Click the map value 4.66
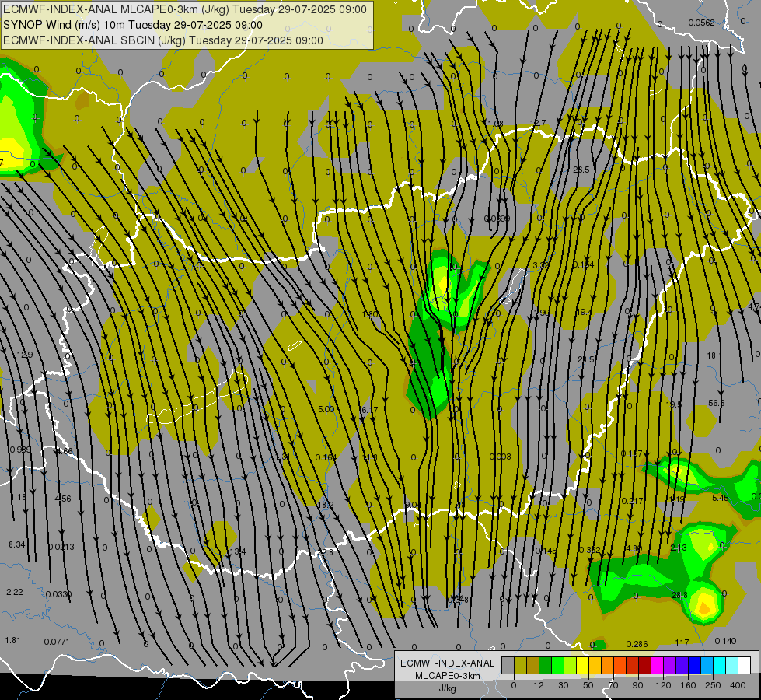761x700 pixels. (64, 451)
